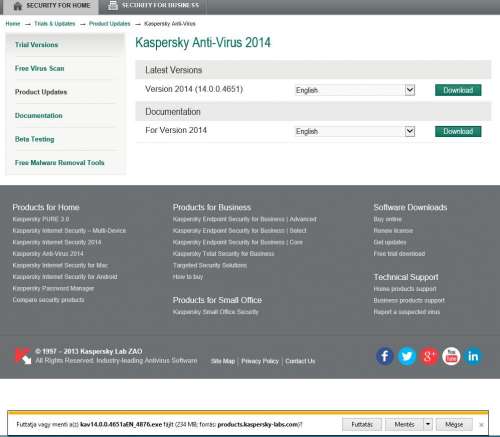Image resolution: width=500 pixels, height=437 pixels.
Task: Go to Trials & Updates breadcrumb
Action: click(x=55, y=24)
